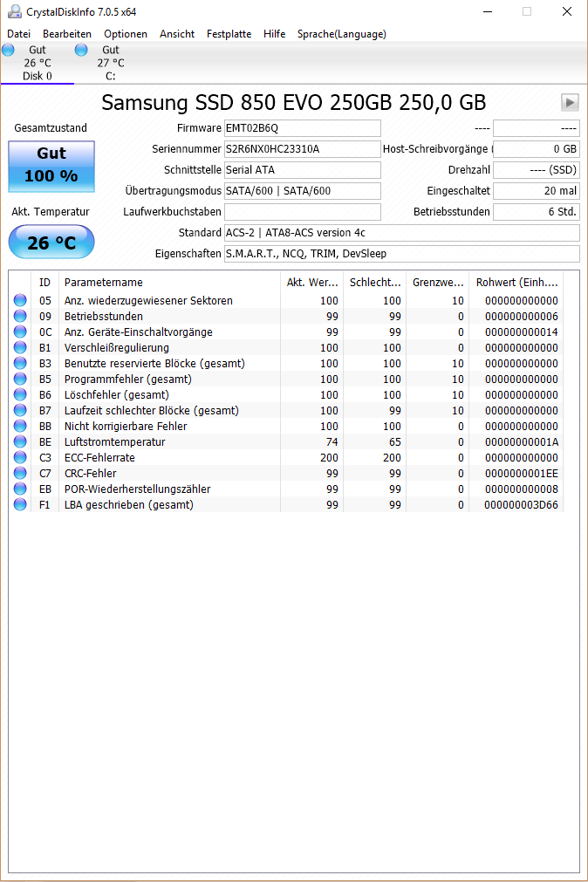
Task: Click the ID column header
Action: (45, 283)
